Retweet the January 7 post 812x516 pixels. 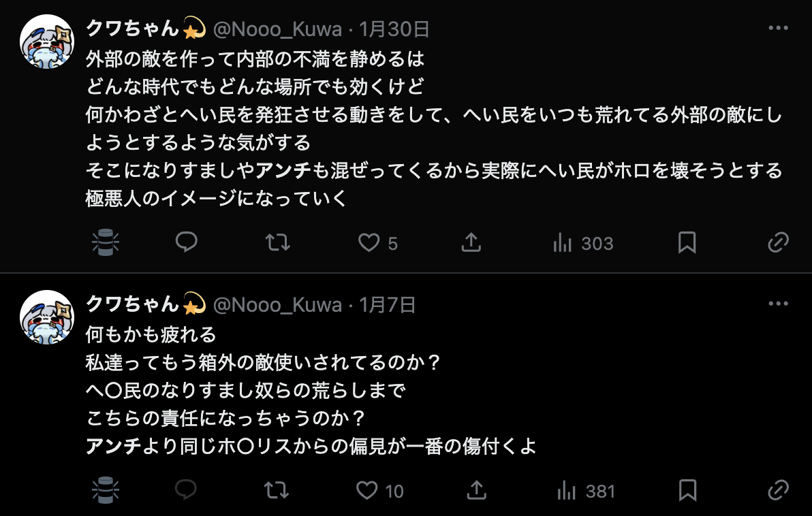click(276, 490)
